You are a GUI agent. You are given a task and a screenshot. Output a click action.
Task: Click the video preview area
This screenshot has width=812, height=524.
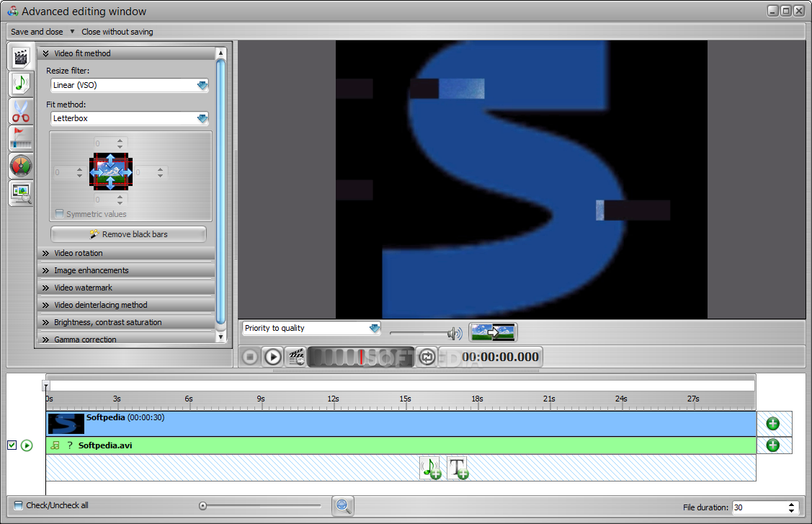(x=522, y=179)
